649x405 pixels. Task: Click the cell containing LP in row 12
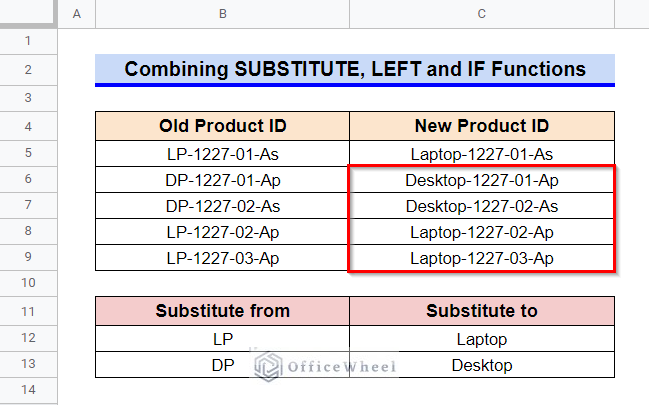[222, 339]
